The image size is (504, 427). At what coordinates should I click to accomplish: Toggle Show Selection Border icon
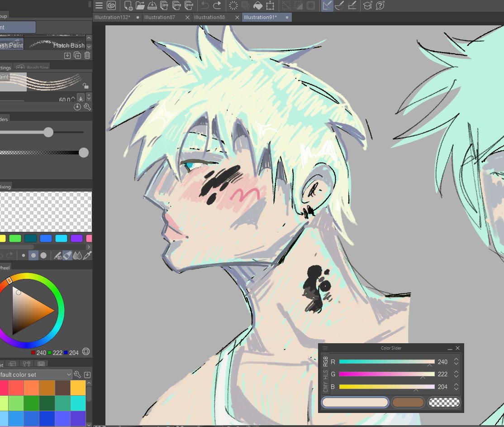coord(310,5)
